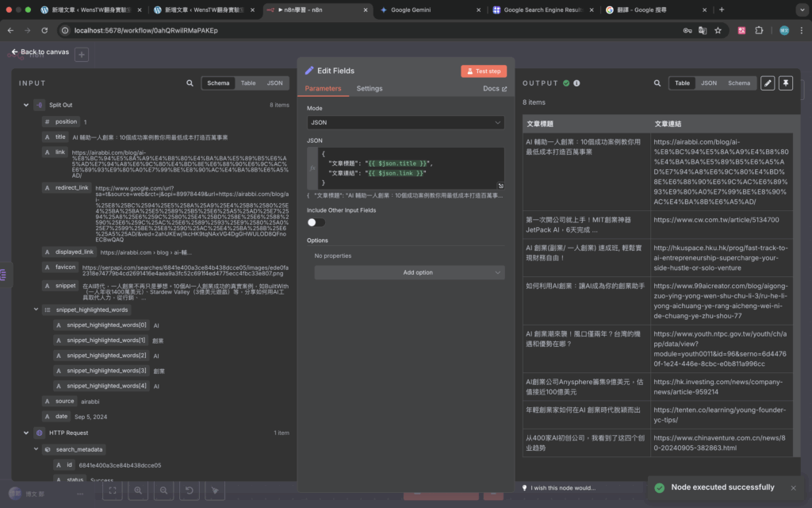The height and width of the screenshot is (508, 812).
Task: Open the Mode dropdown set to JSON
Action: click(x=405, y=122)
